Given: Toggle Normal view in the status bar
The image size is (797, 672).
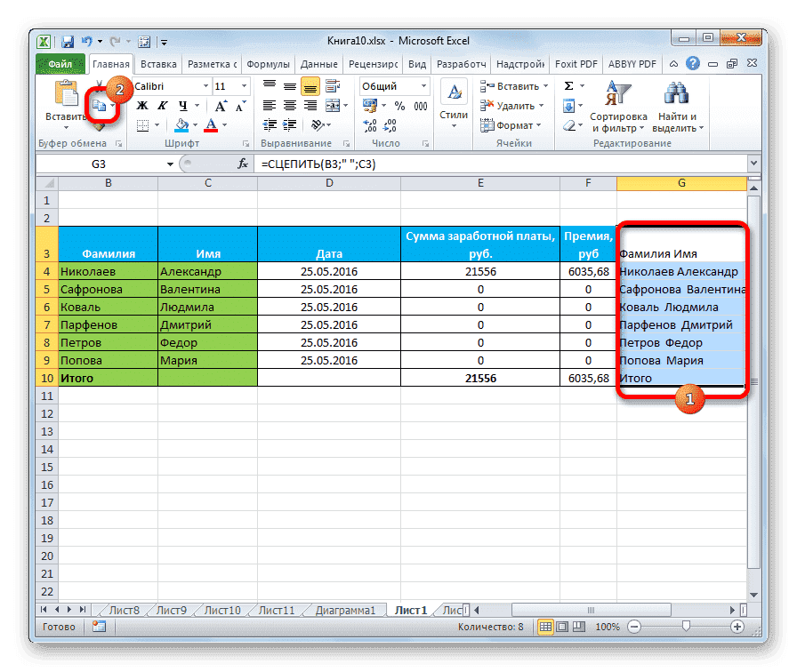Looking at the screenshot, I should [x=544, y=627].
